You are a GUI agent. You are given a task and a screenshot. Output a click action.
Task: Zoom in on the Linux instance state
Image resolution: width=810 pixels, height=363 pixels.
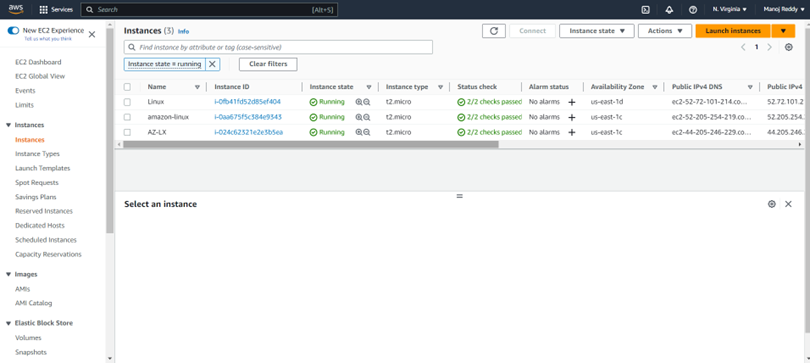(x=359, y=102)
